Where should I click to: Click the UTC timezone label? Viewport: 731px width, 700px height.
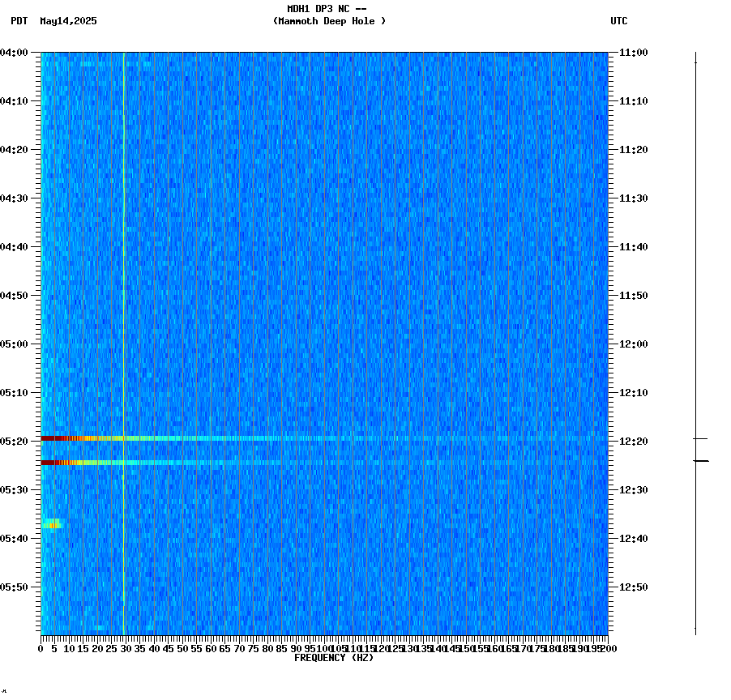(619, 22)
